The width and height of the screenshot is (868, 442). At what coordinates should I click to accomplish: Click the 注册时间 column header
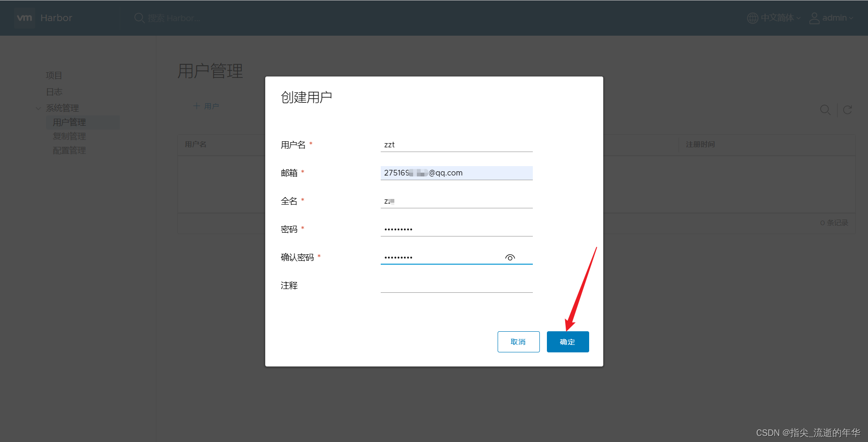(700, 145)
